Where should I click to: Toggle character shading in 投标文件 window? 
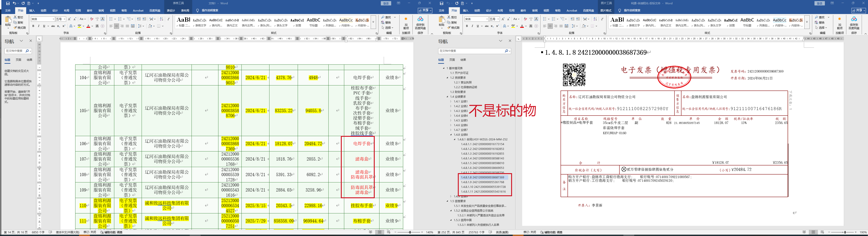[531, 26]
